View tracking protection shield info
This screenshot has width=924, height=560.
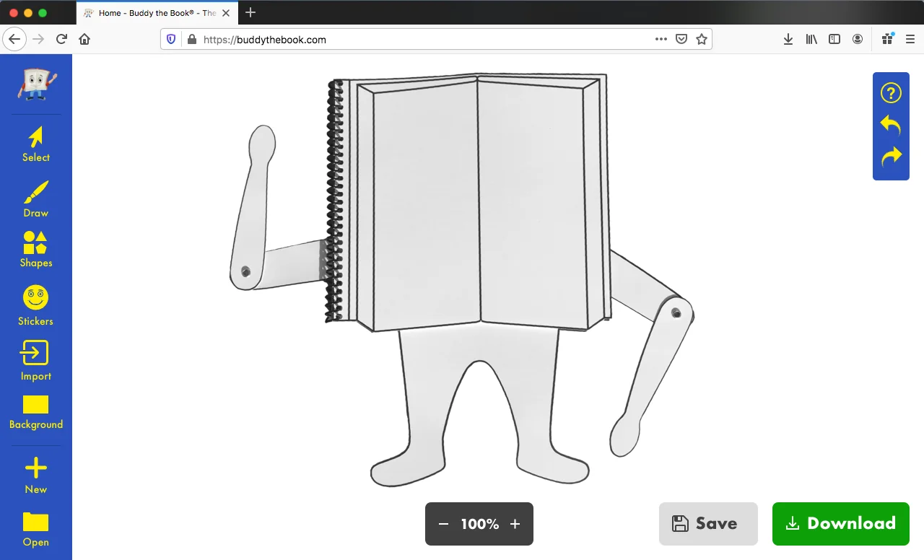pos(171,40)
